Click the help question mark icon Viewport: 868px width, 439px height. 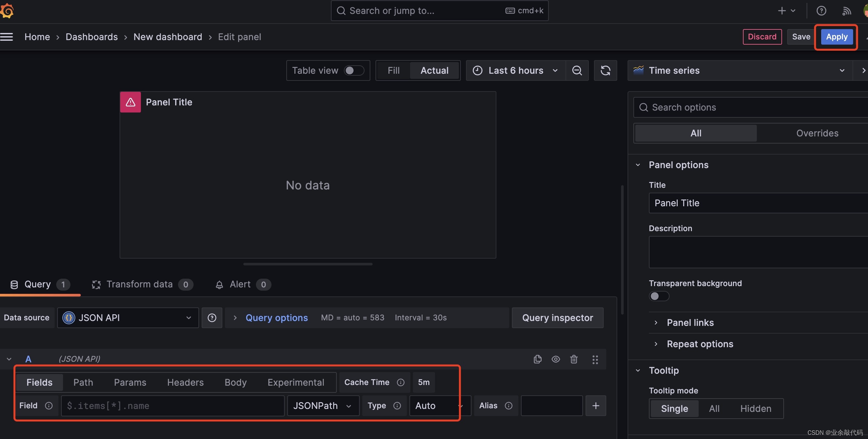pos(821,10)
